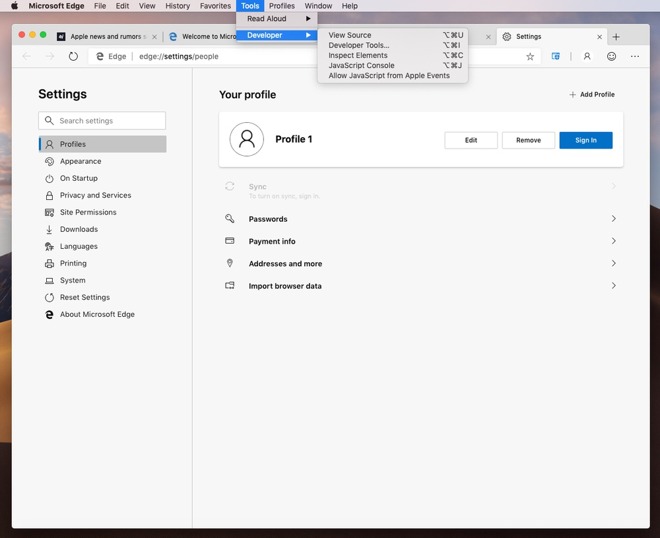660x538 pixels.
Task: Open the View menu
Action: pyautogui.click(x=147, y=6)
